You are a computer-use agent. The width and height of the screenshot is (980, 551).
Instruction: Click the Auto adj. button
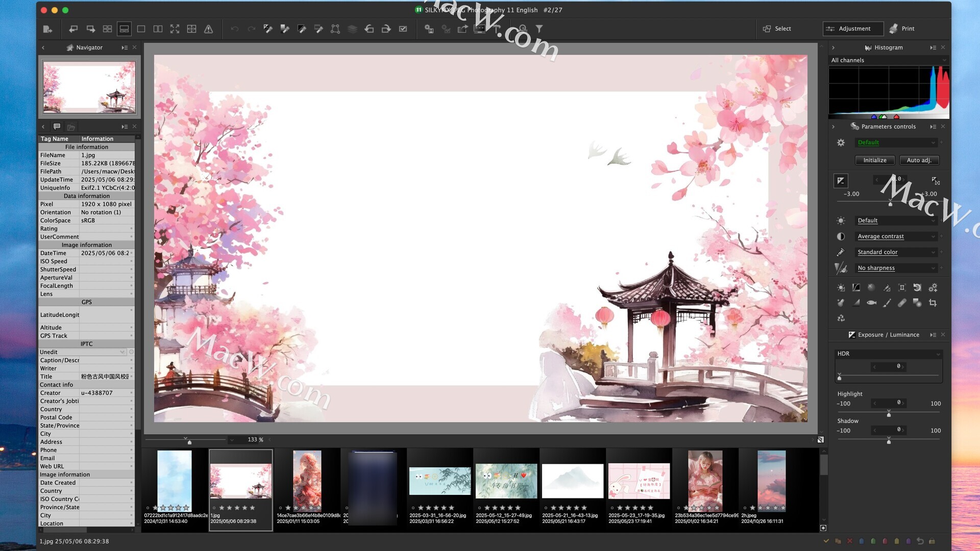(919, 160)
